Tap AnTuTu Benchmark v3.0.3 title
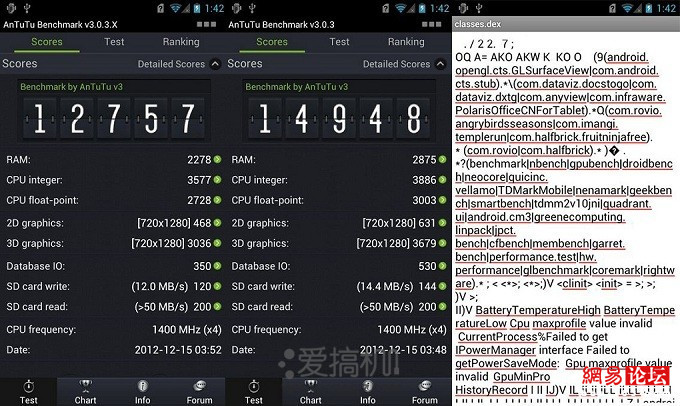 click(x=281, y=25)
